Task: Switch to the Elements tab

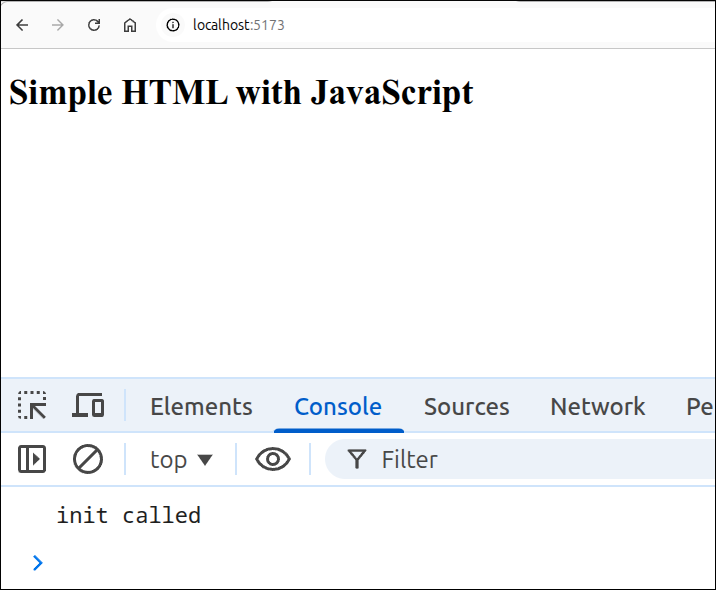Action: tap(201, 406)
